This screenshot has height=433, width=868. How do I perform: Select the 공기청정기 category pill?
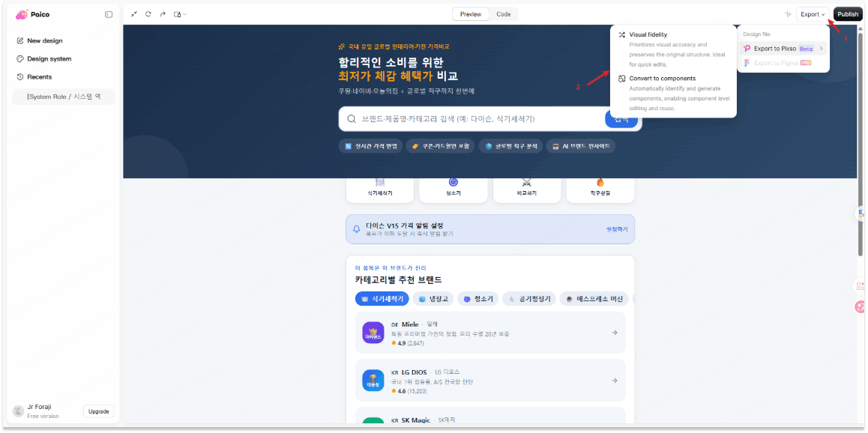[x=529, y=299]
